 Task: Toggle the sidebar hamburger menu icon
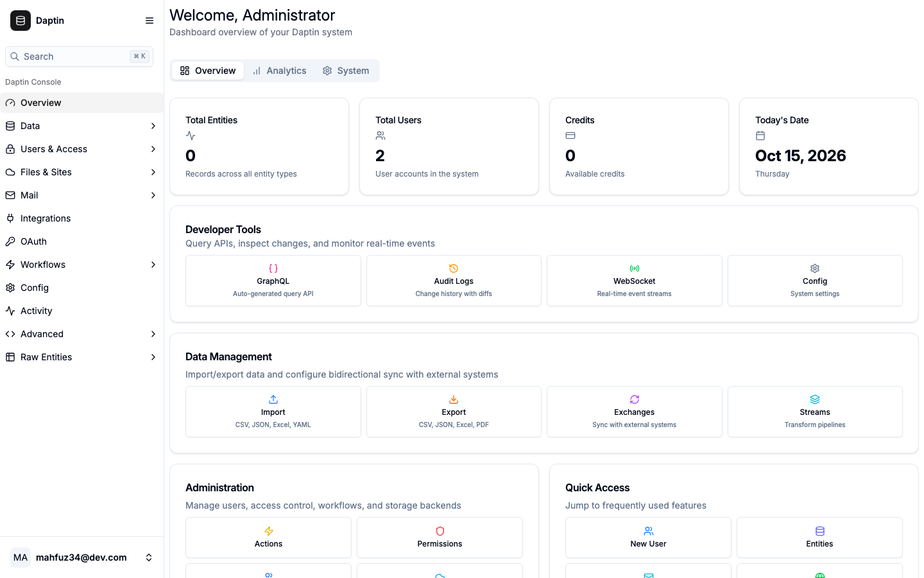coord(150,21)
